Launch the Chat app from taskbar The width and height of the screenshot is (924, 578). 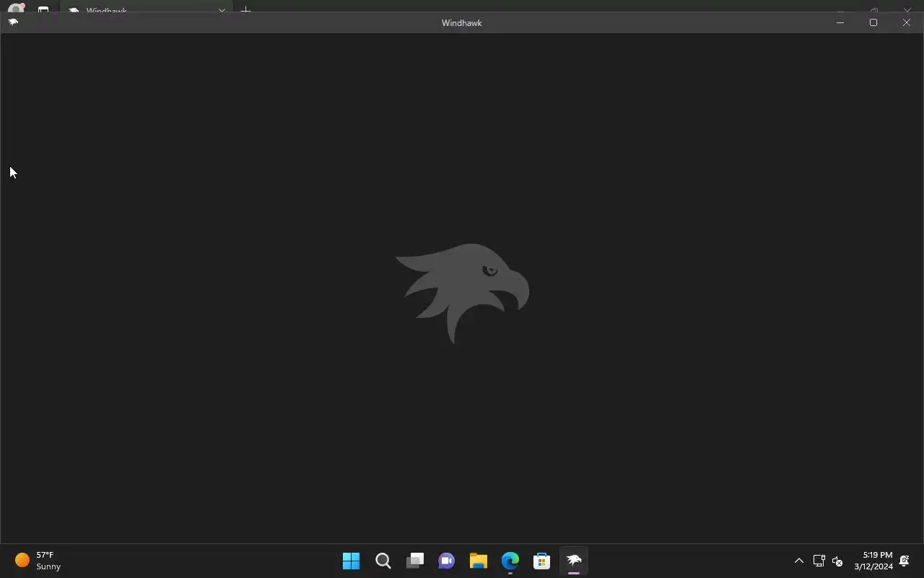click(x=447, y=561)
